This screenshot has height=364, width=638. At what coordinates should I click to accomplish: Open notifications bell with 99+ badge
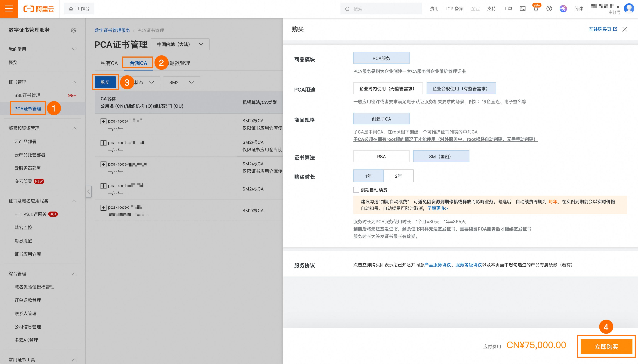click(536, 9)
